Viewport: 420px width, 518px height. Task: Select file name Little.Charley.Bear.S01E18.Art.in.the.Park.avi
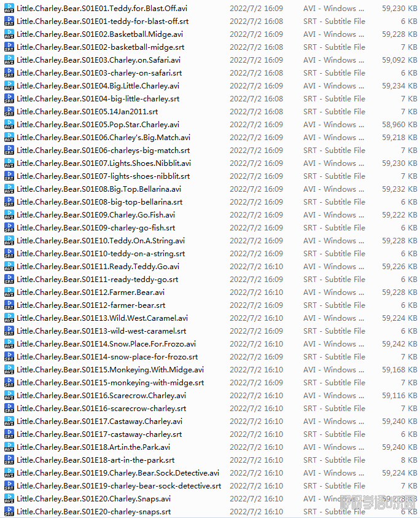(x=93, y=447)
